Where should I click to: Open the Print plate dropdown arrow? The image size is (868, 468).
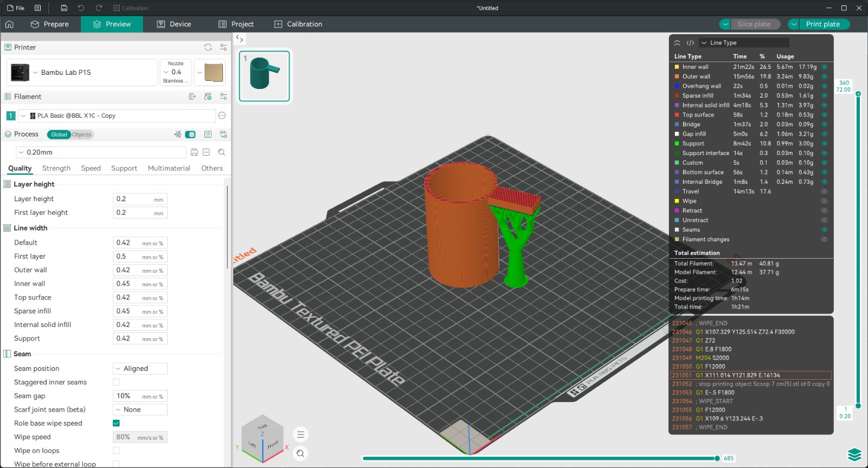click(794, 24)
